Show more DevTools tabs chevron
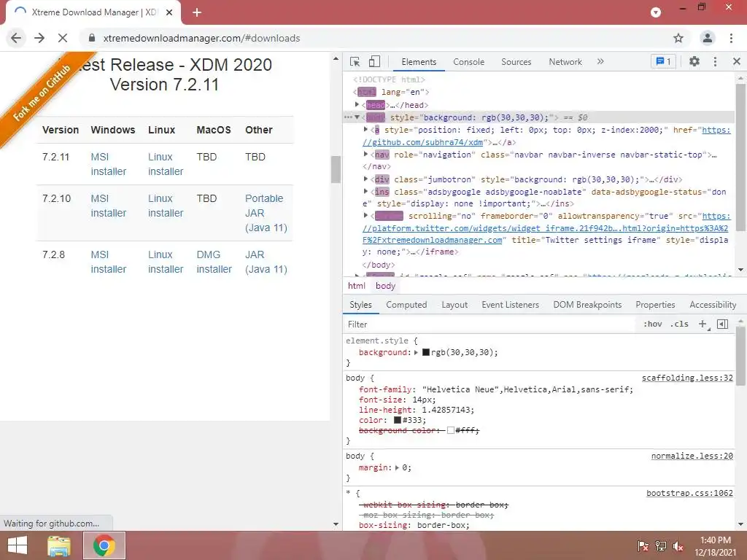Screen dimensions: 747x560 click(600, 61)
